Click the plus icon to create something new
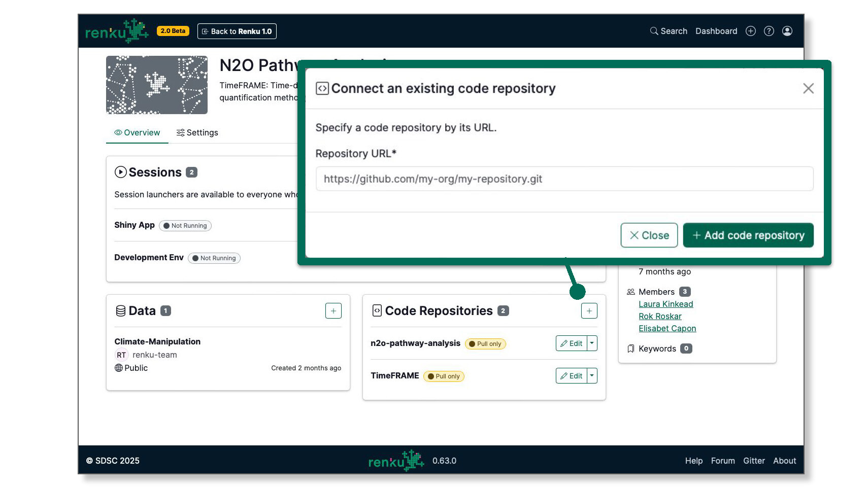The width and height of the screenshot is (868, 488). point(751,31)
